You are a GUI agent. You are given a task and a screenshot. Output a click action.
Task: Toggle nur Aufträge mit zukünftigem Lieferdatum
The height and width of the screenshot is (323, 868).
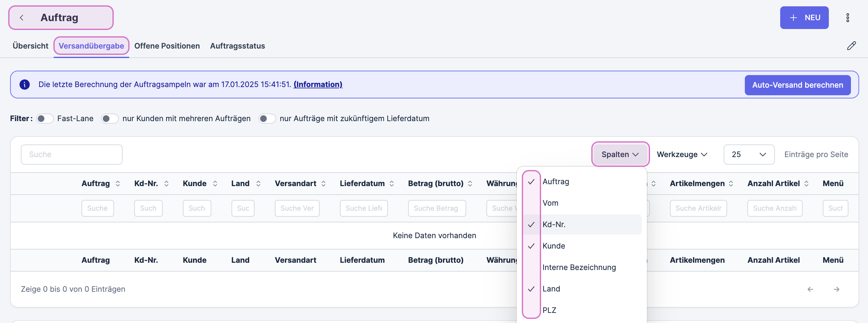267,119
